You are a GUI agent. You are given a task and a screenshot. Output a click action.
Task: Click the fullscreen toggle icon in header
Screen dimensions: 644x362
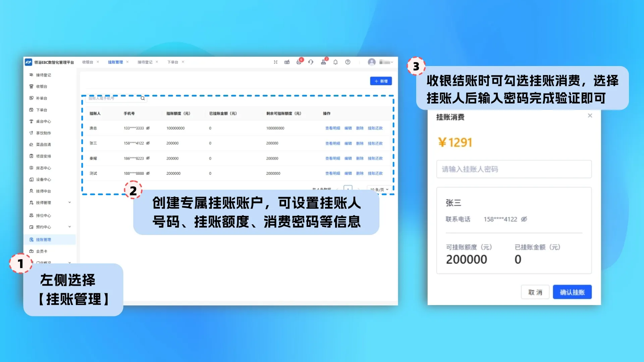pyautogui.click(x=275, y=62)
